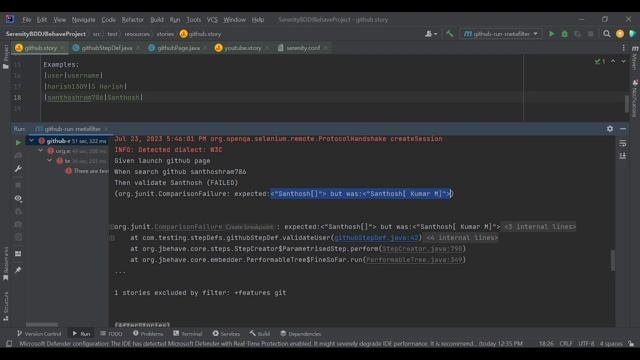Open the Tools menu
640x360 pixels.
[193, 20]
